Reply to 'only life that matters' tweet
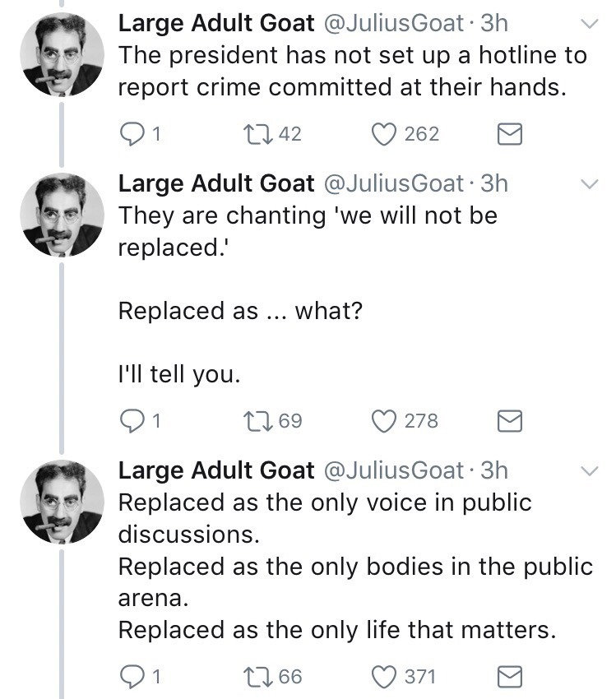Viewport: 616px width, 699px height. pyautogui.click(x=131, y=677)
